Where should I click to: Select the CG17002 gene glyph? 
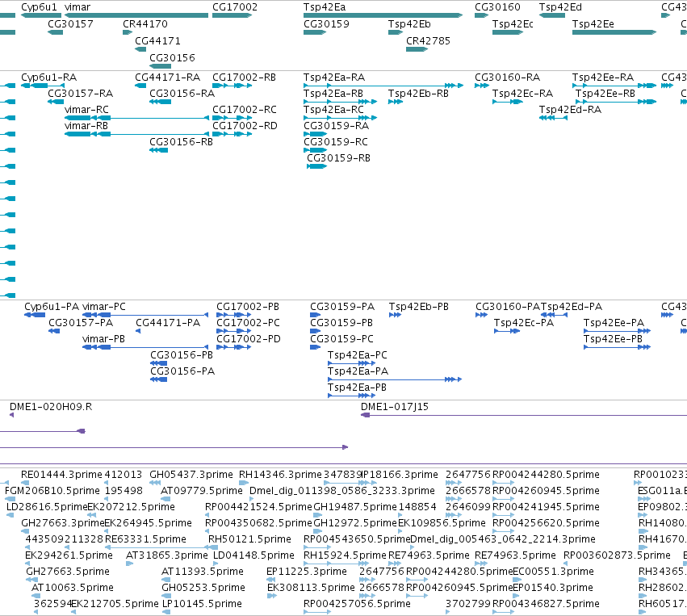tap(232, 15)
